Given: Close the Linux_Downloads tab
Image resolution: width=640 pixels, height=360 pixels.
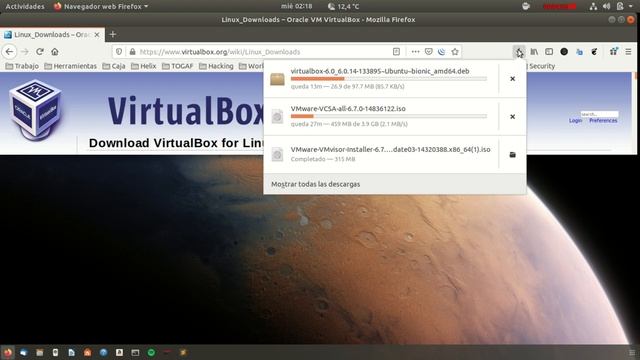Looking at the screenshot, I should [x=97, y=35].
